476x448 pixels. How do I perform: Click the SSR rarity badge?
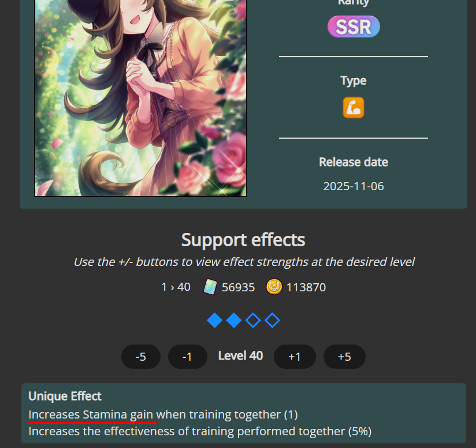(x=354, y=27)
